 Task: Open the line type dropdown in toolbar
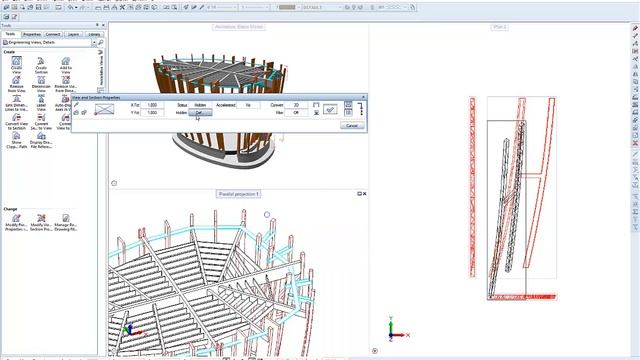(x=268, y=7)
